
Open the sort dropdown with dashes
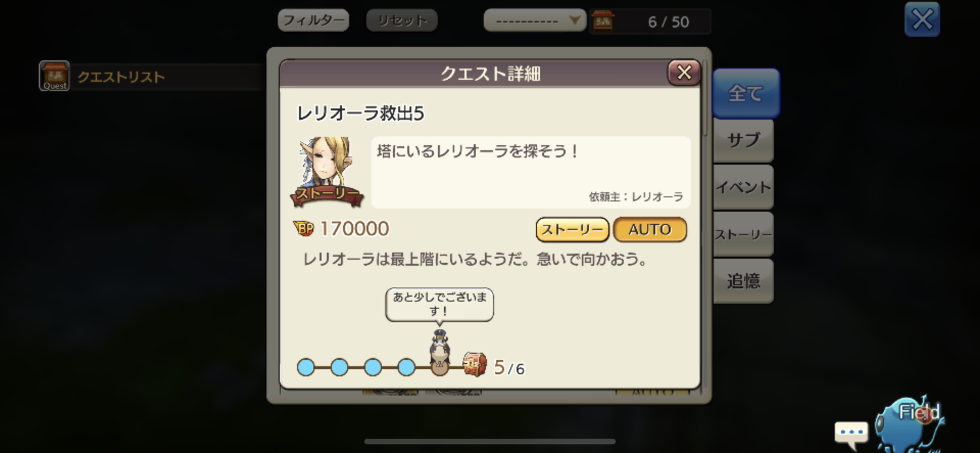(534, 20)
